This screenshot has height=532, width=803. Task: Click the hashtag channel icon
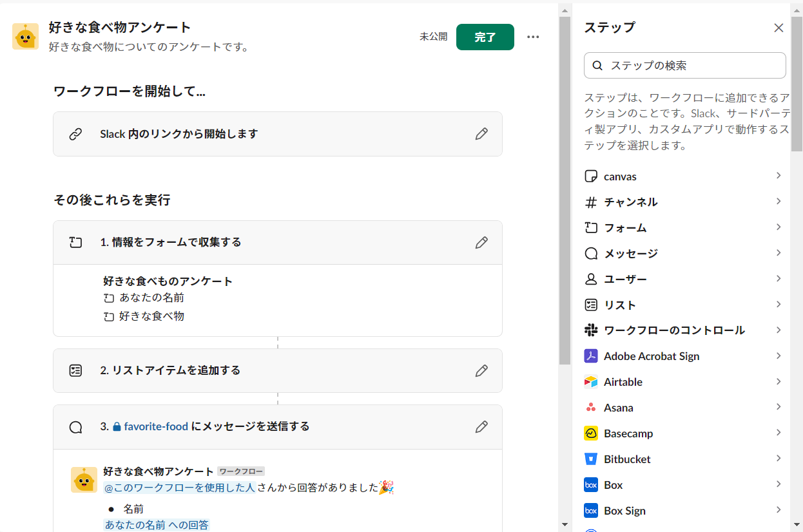coord(591,202)
